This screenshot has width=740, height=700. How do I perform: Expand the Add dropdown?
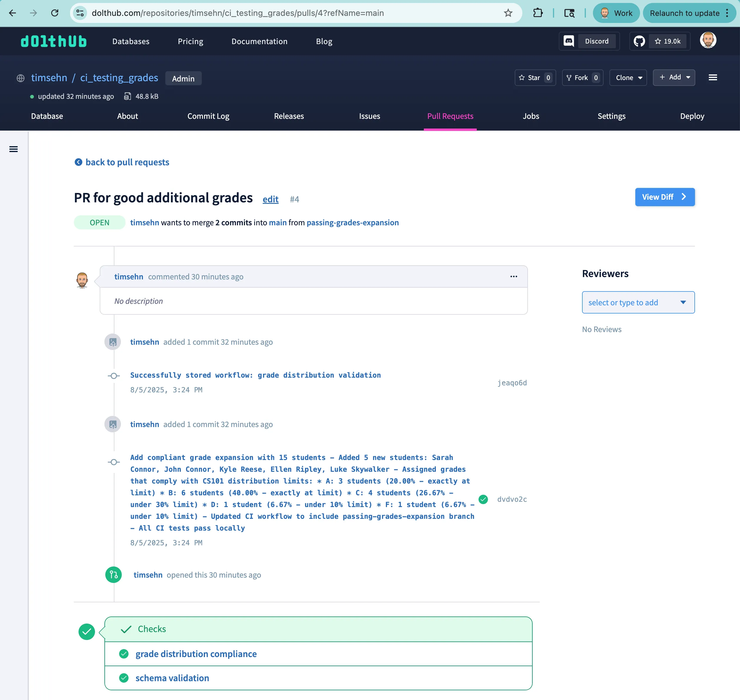[674, 77]
